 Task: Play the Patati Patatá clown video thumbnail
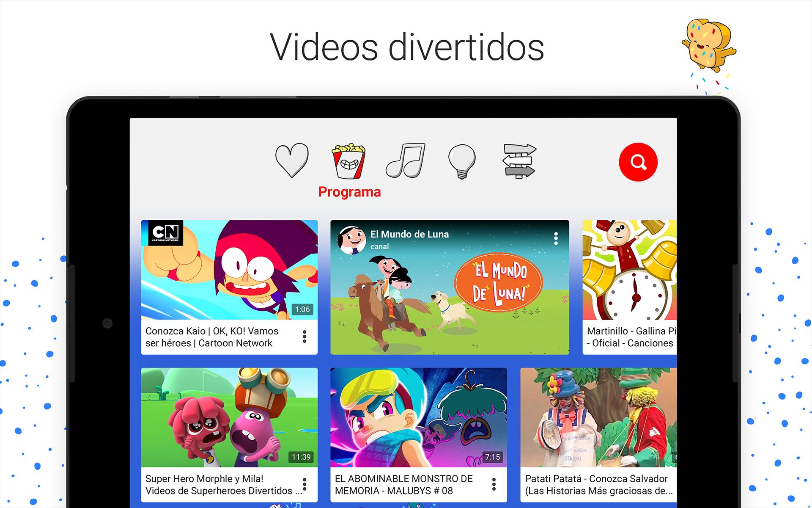[x=598, y=417]
